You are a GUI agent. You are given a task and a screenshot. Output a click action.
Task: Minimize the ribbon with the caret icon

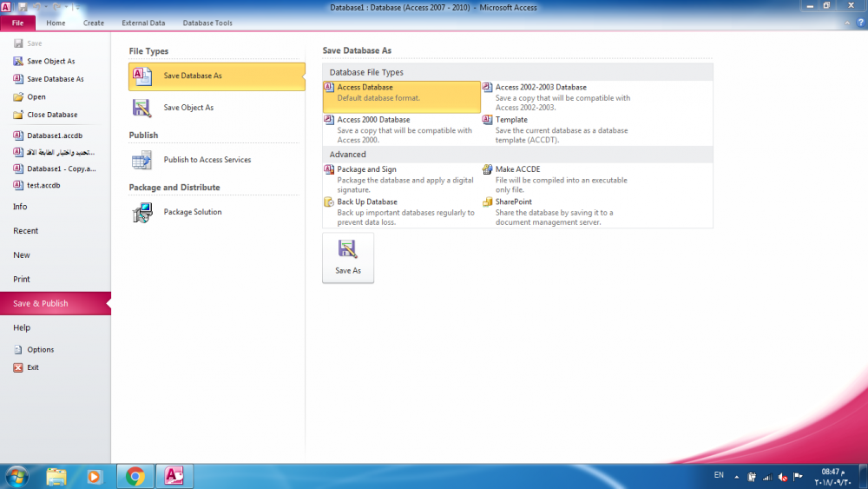[x=847, y=23]
